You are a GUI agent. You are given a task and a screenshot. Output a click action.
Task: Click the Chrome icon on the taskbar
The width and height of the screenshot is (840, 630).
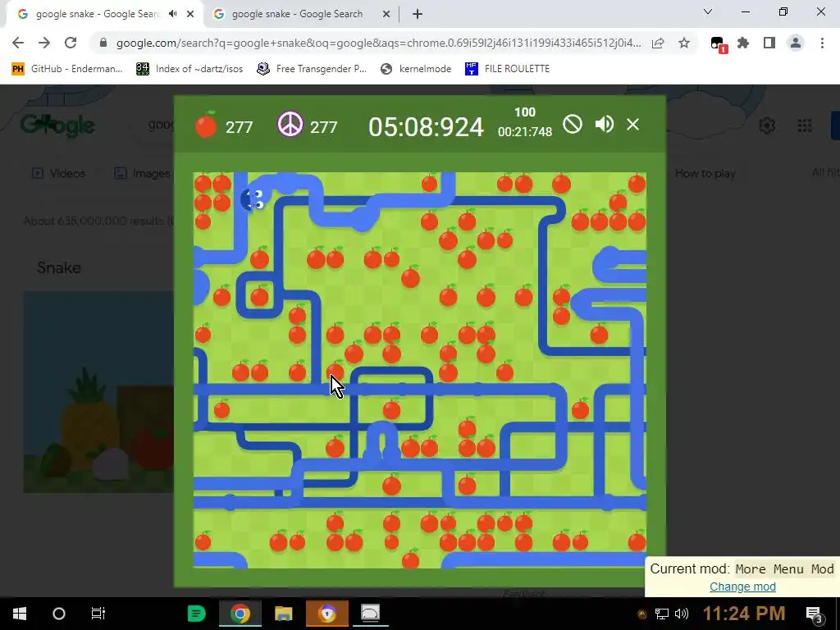pos(240,614)
